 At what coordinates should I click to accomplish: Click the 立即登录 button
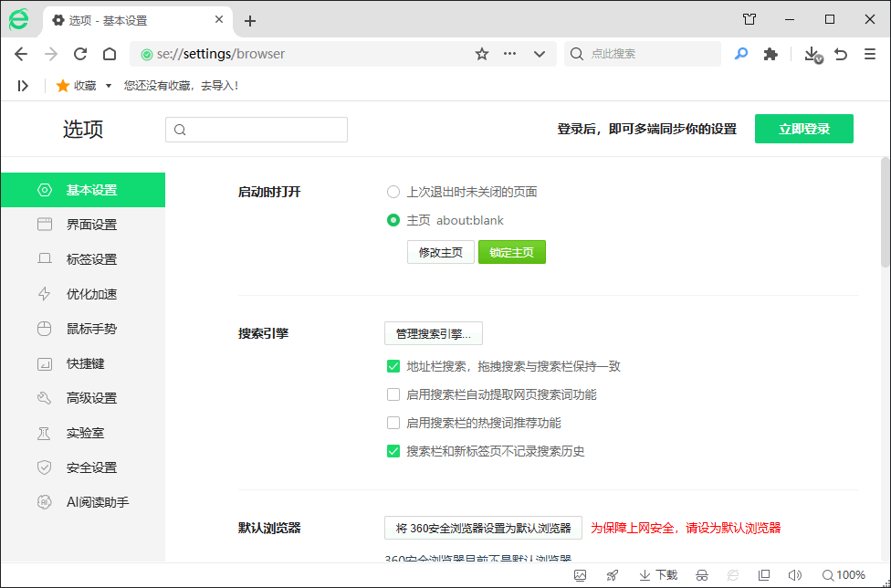pyautogui.click(x=803, y=129)
